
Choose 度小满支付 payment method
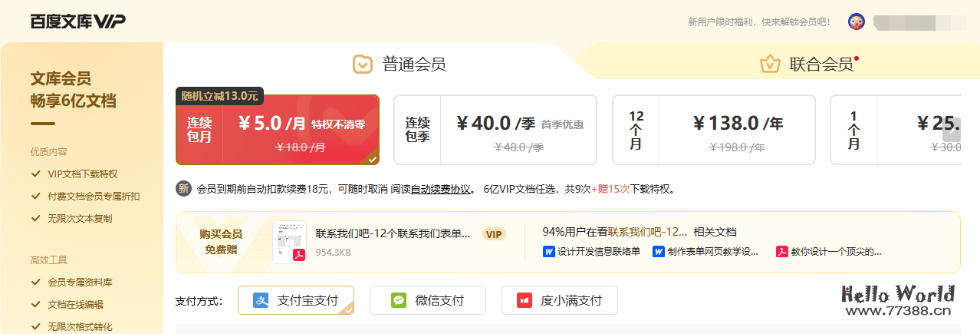(560, 300)
